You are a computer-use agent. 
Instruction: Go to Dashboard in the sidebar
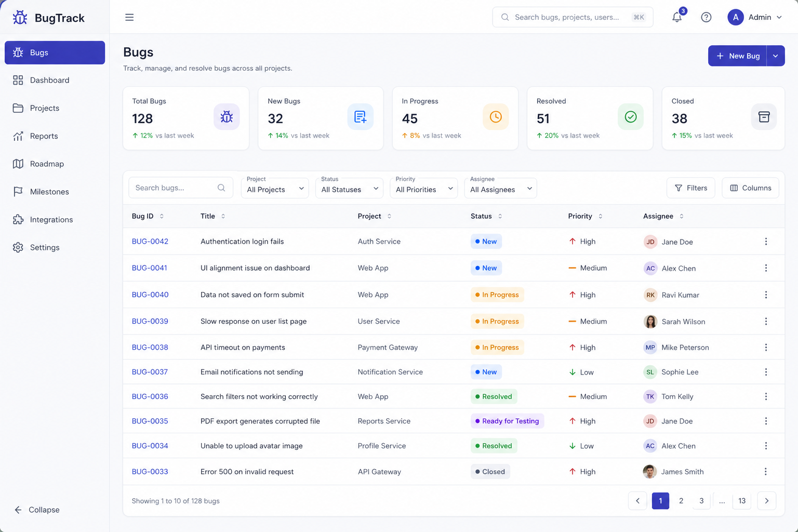pos(55,80)
